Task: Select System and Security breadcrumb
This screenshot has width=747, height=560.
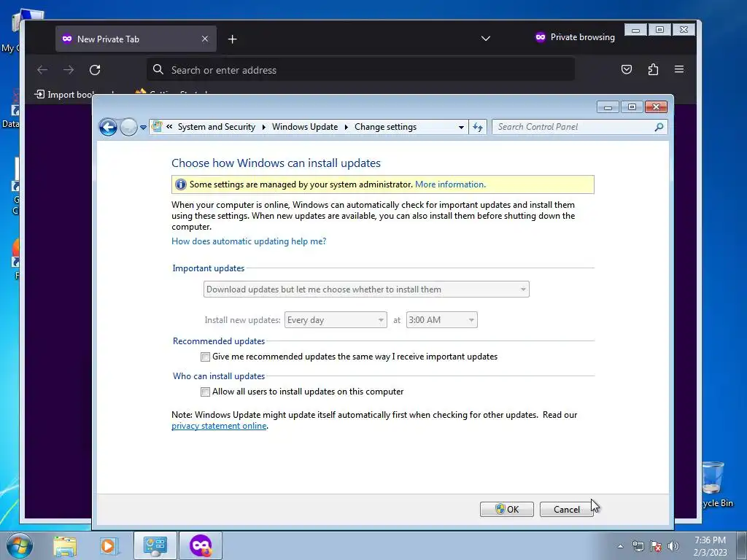Action: pos(216,127)
